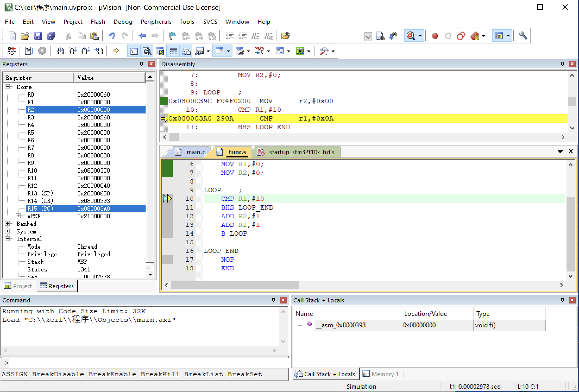Screen dimensions: 579x392
Task: Click the Save file icon
Action: coord(38,36)
